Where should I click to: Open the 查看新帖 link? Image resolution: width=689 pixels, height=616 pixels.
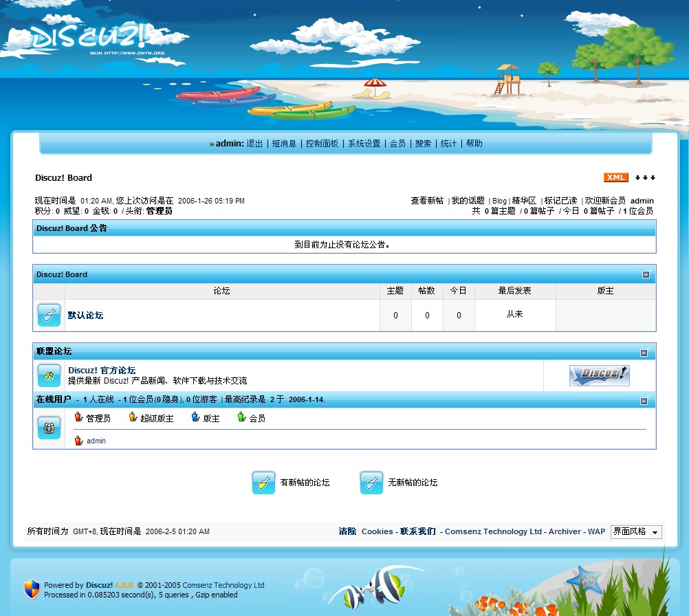(427, 201)
